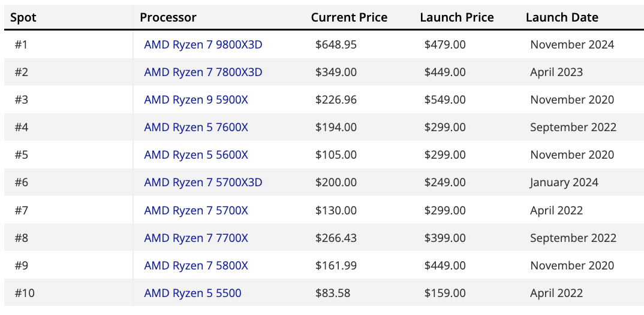Visit the AMD Ryzen 7 5800X link
Viewport: 644px width, 315px height.
tap(196, 266)
